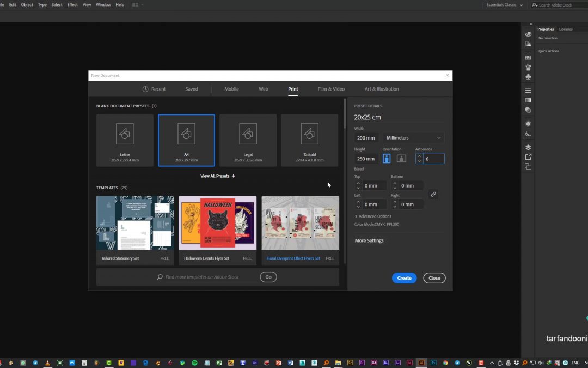Screen dimensions: 588x368
Task: Click View All Presets link
Action: click(218, 176)
